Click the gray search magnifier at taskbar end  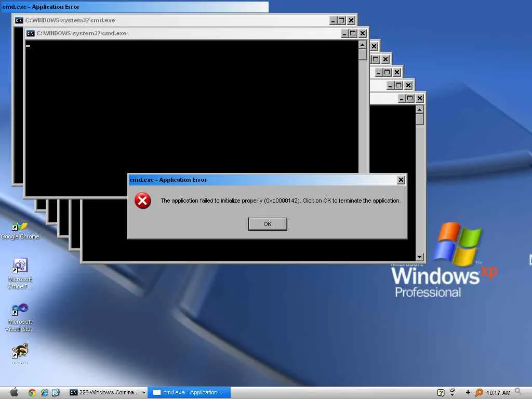(518, 392)
